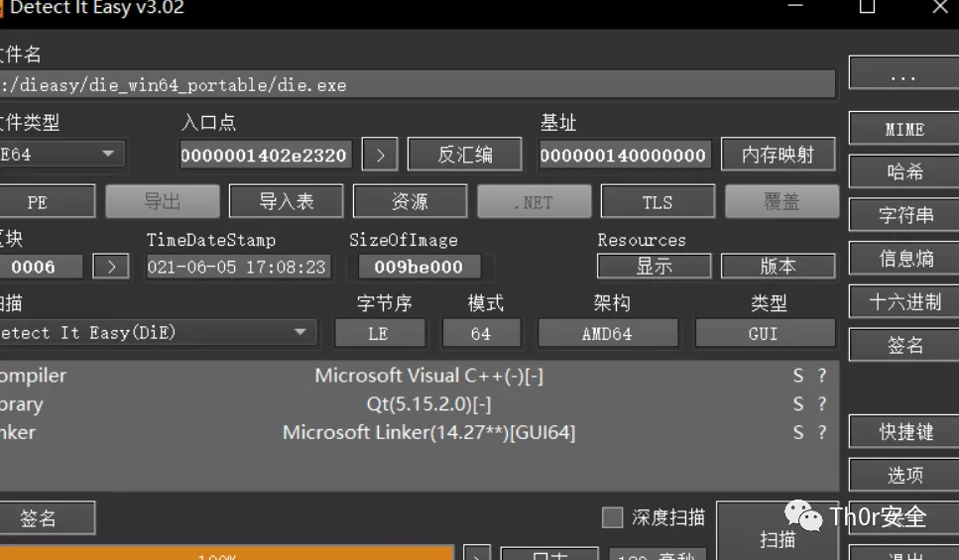This screenshot has width=959, height=560.
Task: Click the S link on compiler row
Action: point(798,376)
